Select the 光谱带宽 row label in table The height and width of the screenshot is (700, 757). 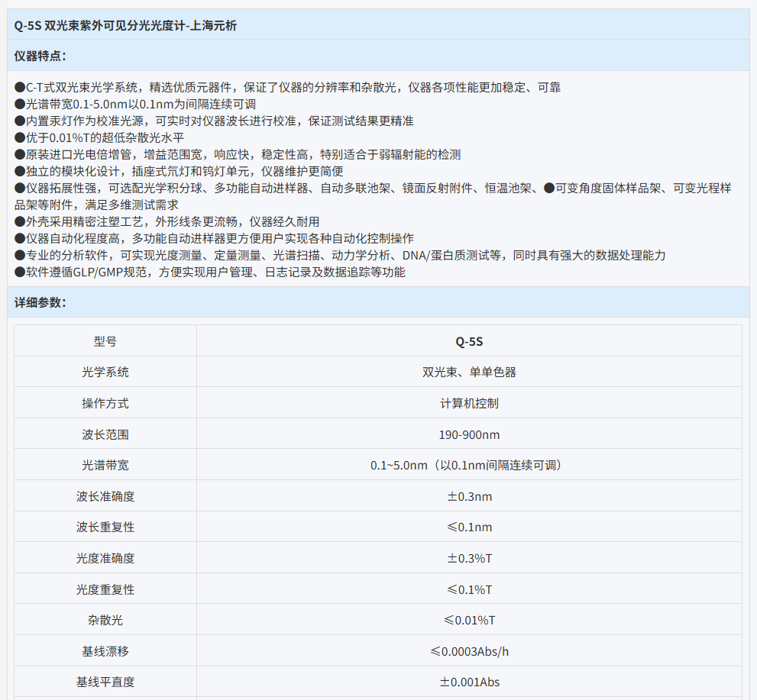click(105, 465)
